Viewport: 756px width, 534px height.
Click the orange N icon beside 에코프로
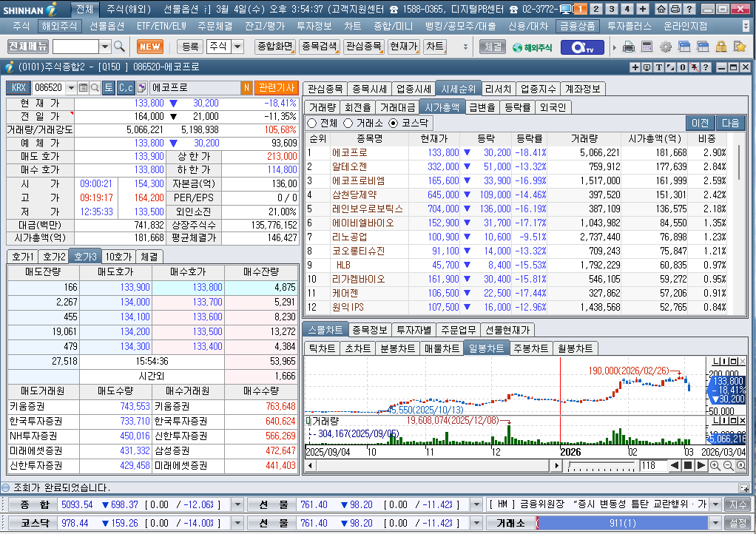click(x=246, y=88)
